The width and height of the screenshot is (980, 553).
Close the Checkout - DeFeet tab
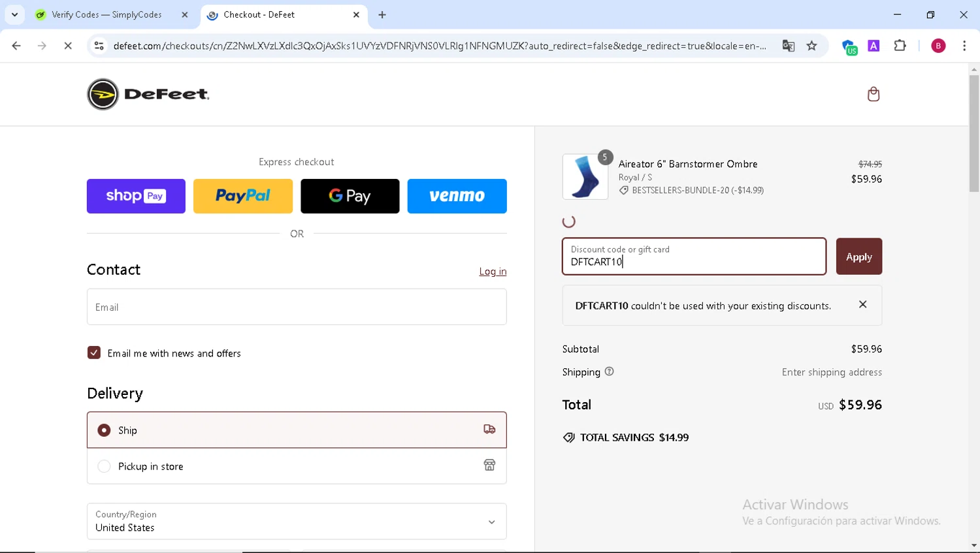356,14
